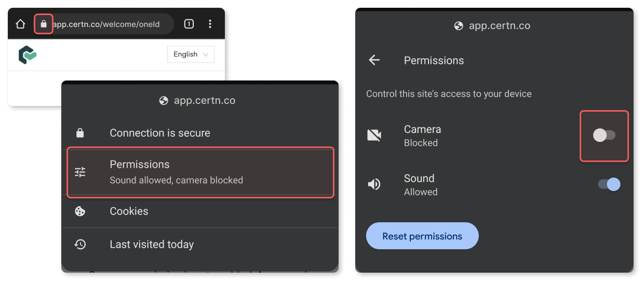
Task: Open Permissions: Sound allowed, camera blocked
Action: pyautogui.click(x=200, y=172)
